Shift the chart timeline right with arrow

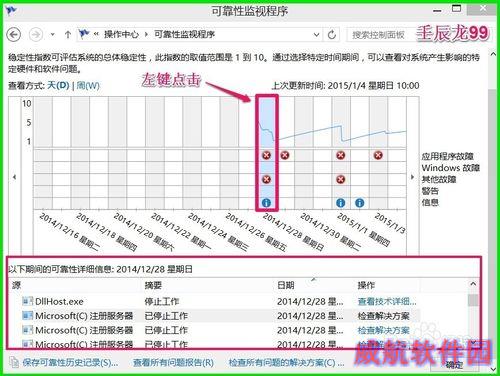pyautogui.click(x=413, y=177)
